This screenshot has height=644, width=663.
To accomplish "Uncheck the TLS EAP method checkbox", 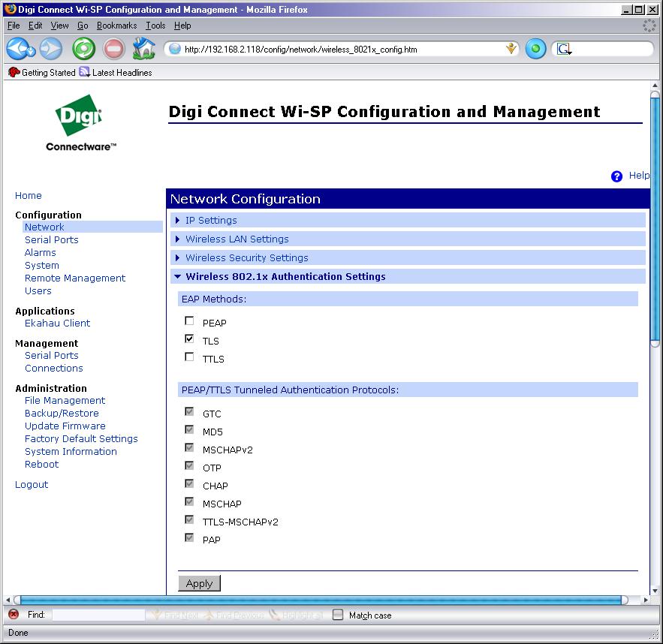I will [189, 339].
